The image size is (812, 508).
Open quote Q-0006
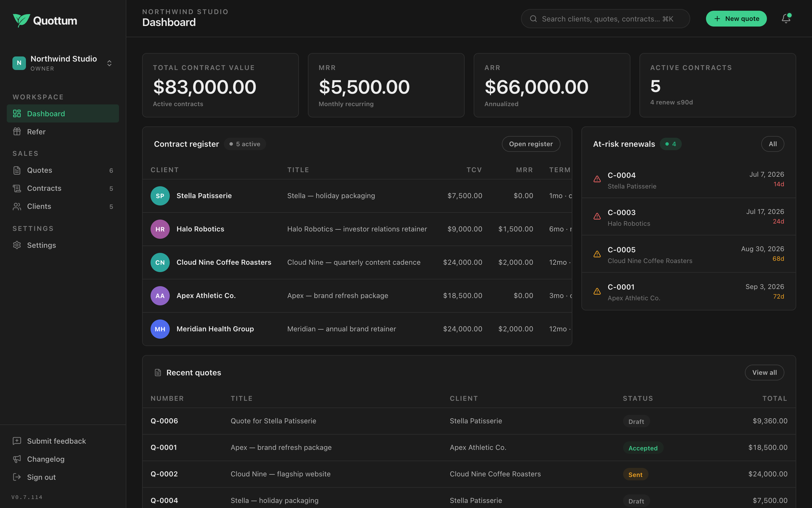click(469, 421)
